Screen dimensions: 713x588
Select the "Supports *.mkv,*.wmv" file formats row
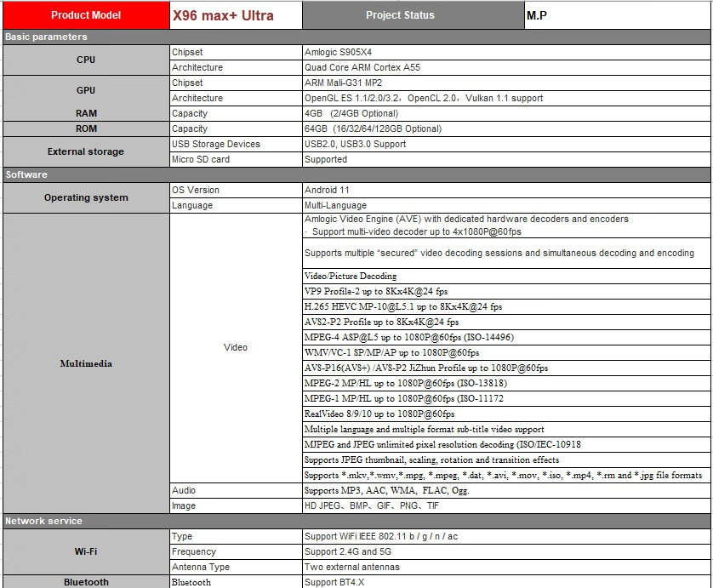pyautogui.click(x=506, y=475)
